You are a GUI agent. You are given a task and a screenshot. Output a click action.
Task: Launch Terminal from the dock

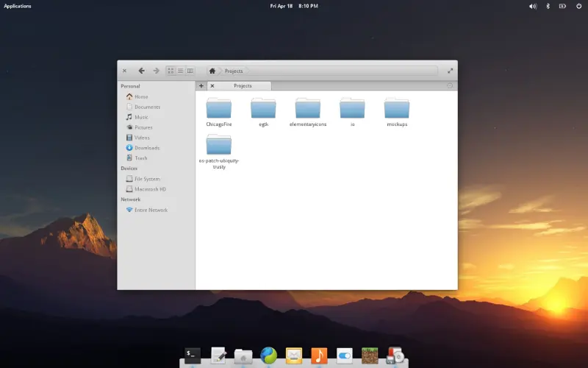point(193,355)
